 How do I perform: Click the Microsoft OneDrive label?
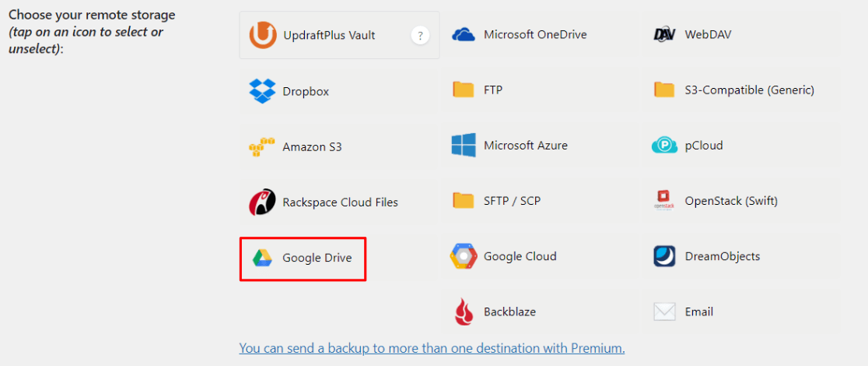click(x=535, y=35)
